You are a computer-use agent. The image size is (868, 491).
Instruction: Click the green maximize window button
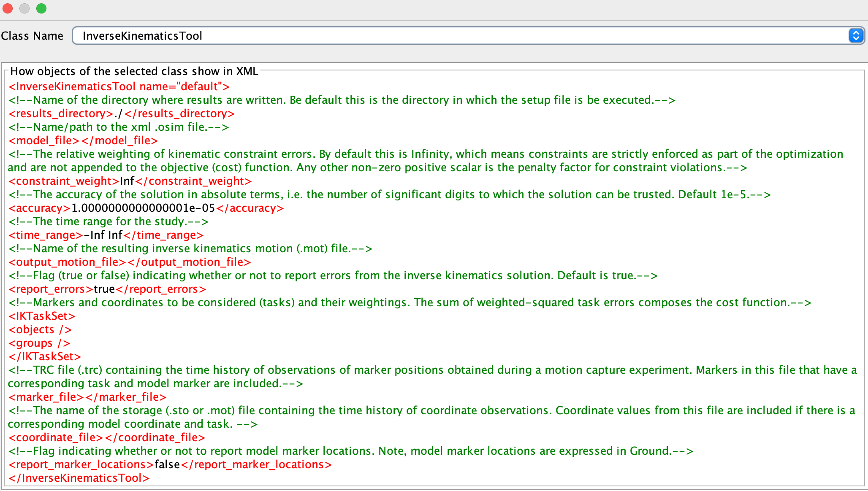[41, 8]
